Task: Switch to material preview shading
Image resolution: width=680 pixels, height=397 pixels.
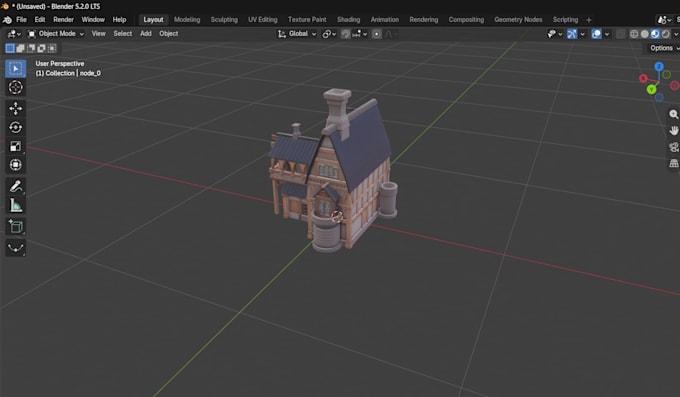Action: tap(655, 34)
